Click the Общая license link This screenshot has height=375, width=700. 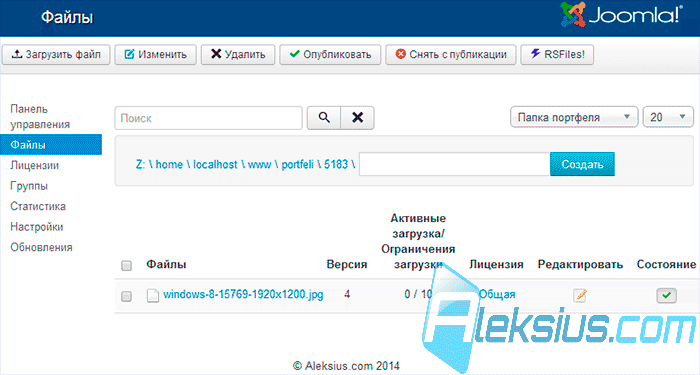tap(496, 295)
